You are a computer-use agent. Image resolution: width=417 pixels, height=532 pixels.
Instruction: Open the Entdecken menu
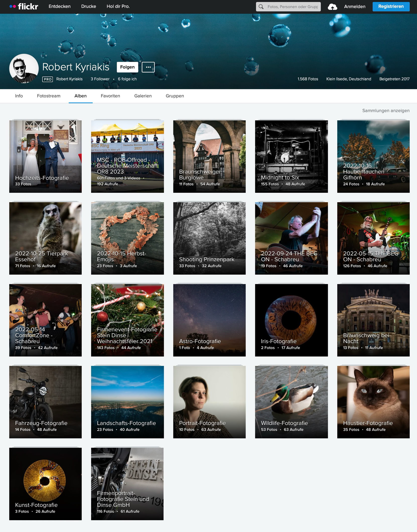point(59,7)
